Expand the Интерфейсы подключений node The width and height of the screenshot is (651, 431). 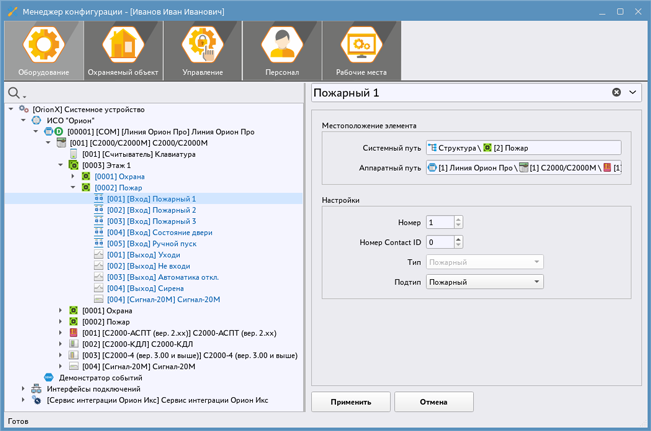pyautogui.click(x=24, y=389)
